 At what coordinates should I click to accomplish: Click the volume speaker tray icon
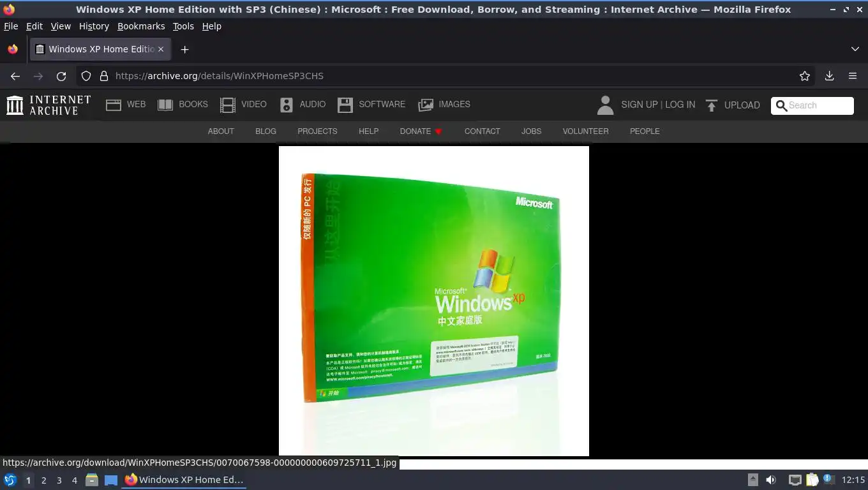[x=771, y=480]
